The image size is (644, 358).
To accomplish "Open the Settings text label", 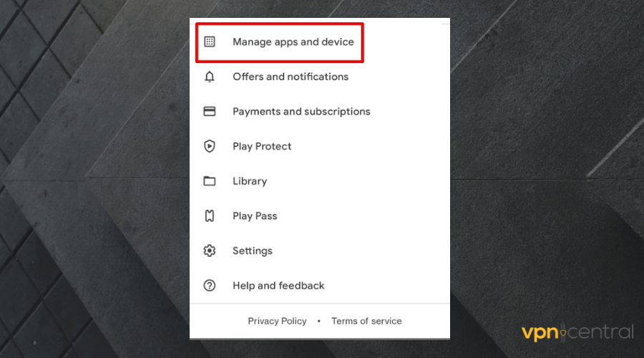I will (x=252, y=251).
